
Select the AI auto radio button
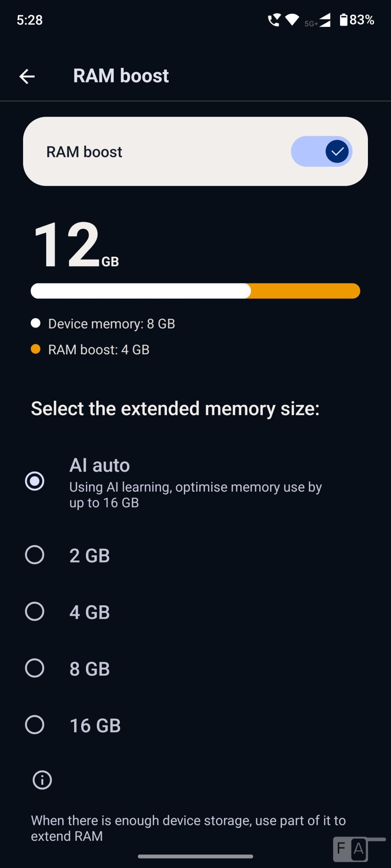(35, 481)
